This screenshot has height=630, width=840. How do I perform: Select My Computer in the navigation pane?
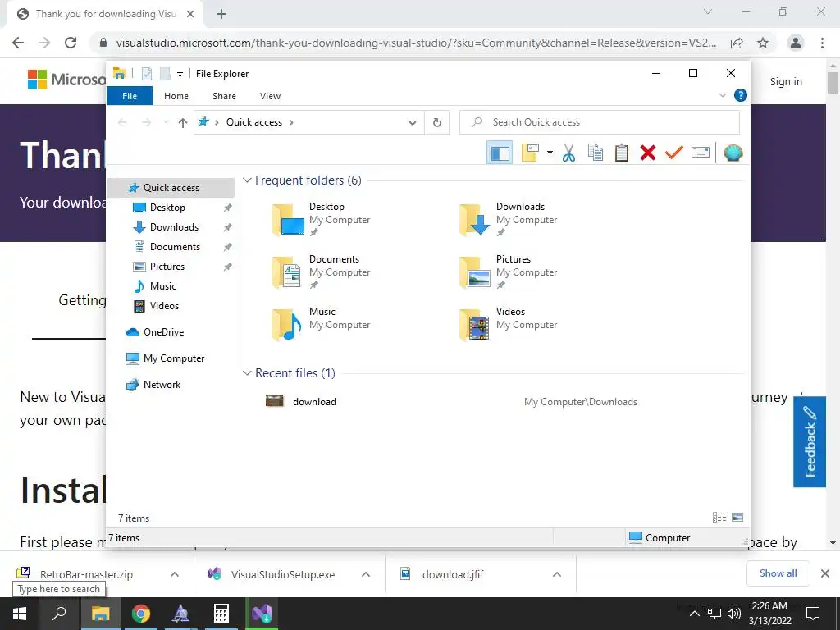point(174,358)
